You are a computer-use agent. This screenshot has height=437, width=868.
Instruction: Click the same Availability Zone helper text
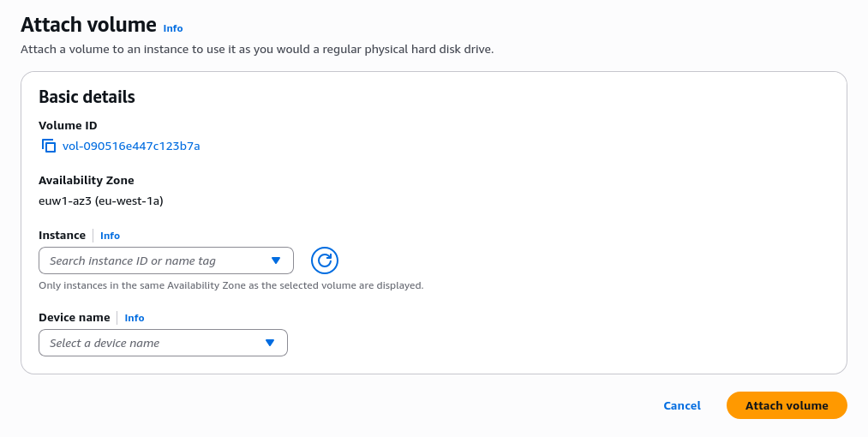point(230,285)
